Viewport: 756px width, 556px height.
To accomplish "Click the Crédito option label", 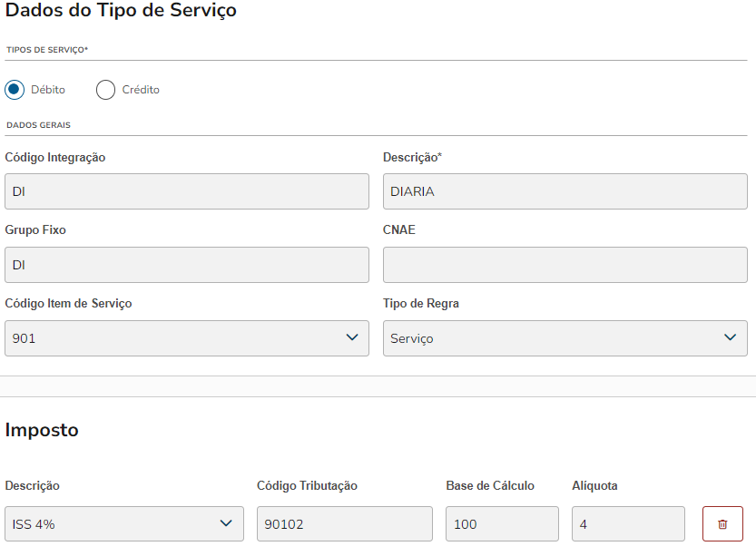I will [141, 90].
